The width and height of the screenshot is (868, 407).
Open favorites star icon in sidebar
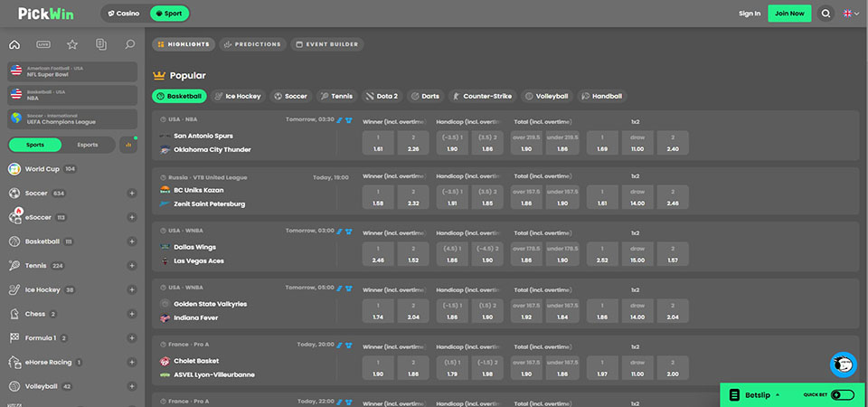click(x=72, y=45)
